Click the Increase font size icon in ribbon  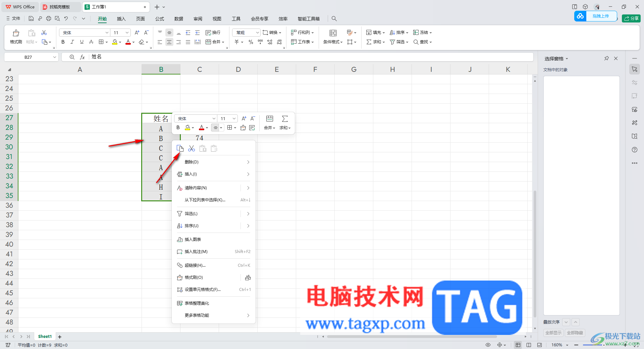point(137,33)
